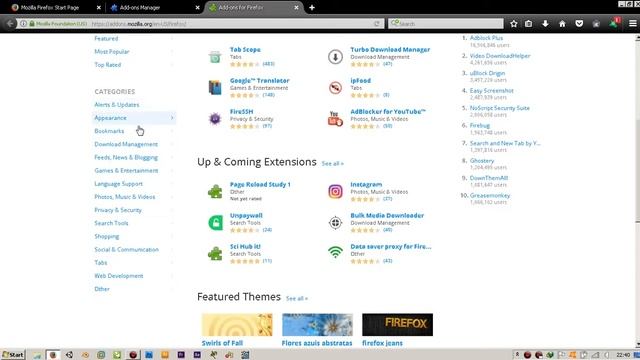The width and height of the screenshot is (640, 360).
Task: Click the Bulk Media Downloader icon
Action: pos(335,222)
